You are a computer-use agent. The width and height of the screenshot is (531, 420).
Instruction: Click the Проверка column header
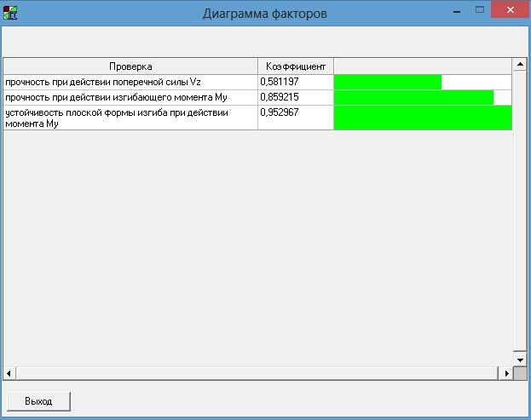pos(130,66)
